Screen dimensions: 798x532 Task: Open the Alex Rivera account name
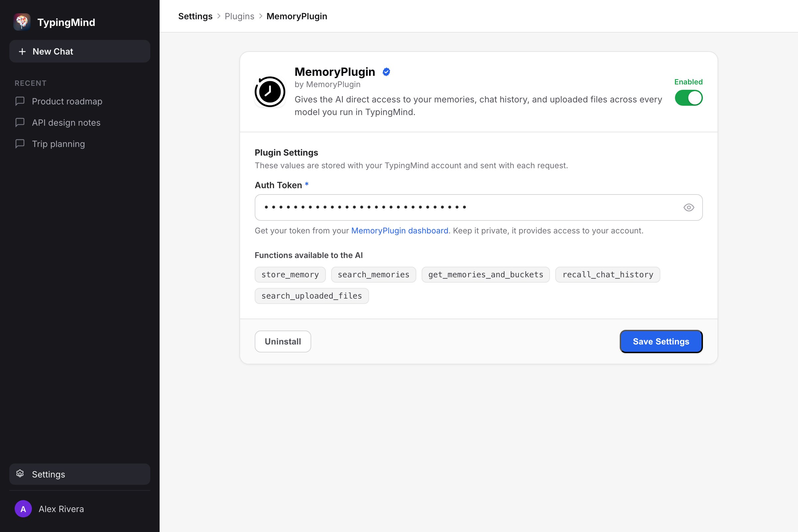pyautogui.click(x=61, y=509)
